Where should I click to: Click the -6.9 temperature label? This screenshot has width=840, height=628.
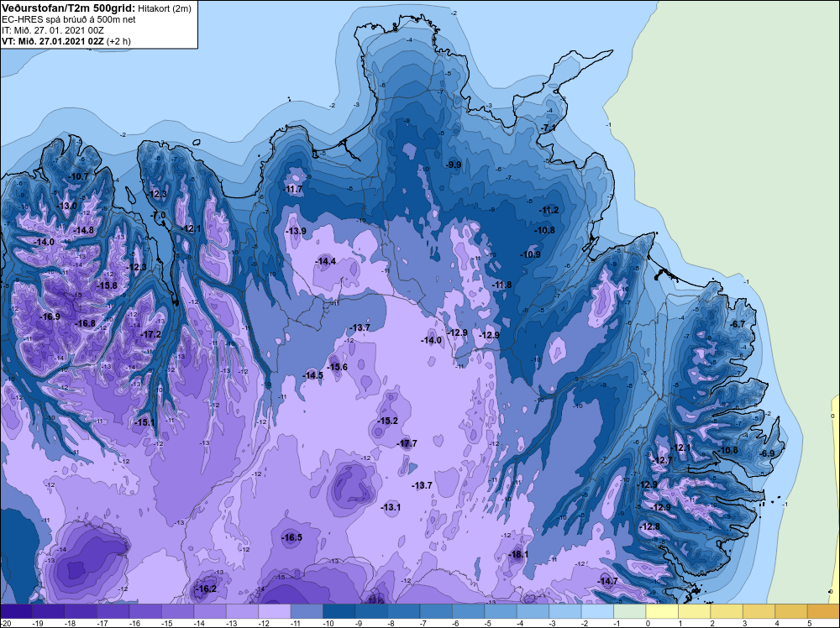pos(767,453)
